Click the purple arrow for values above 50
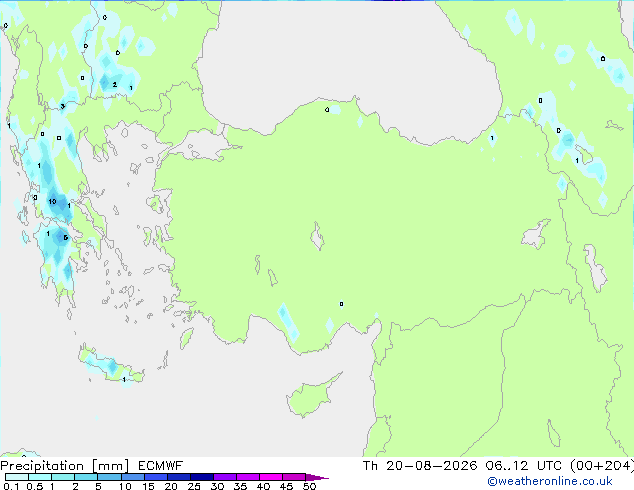 point(317,477)
